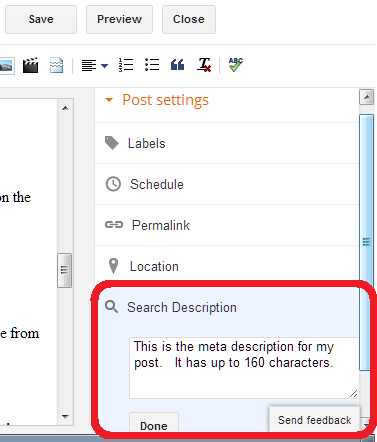Image resolution: width=377 pixels, height=442 pixels.
Task: Open the Schedule setting
Action: [226, 184]
